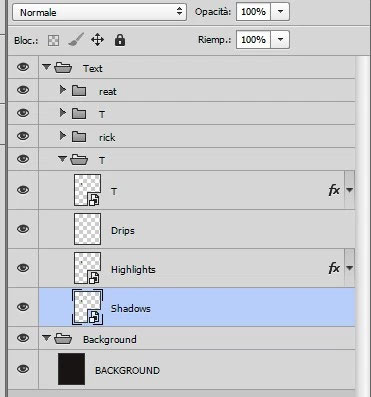
Task: Click the reat group folder icon
Action: 79,91
